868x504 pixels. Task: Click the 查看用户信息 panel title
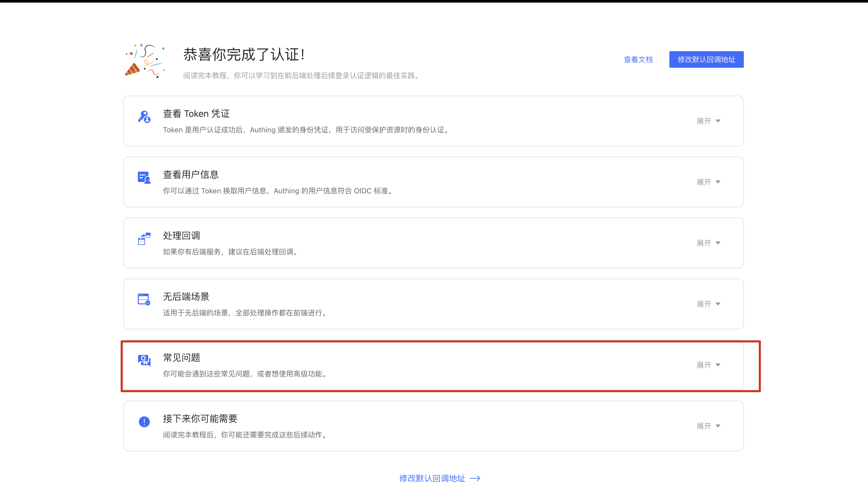pyautogui.click(x=190, y=174)
